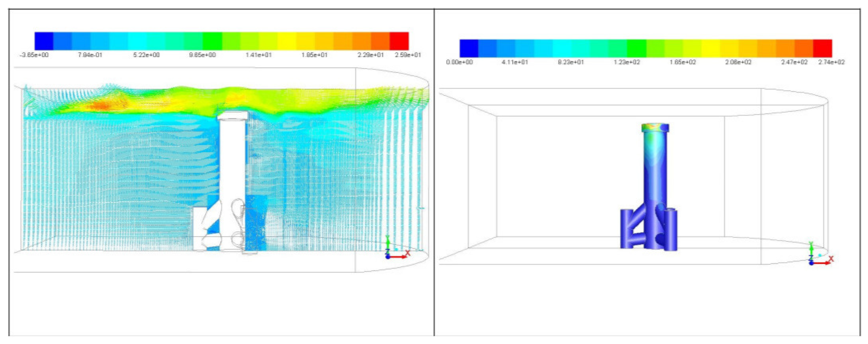This screenshot has height=344, width=868.
Task: Click the top cap of the contoured tower
Action: (655, 128)
